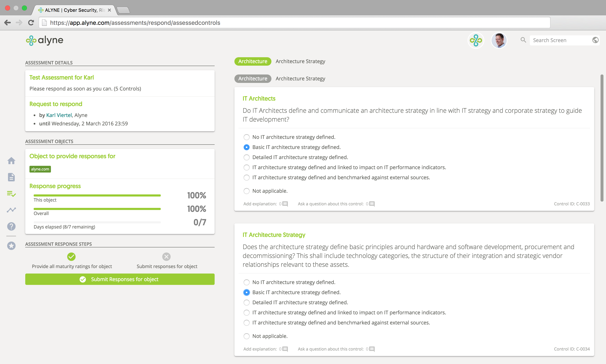Click the star favorites sidebar icon
Viewport: 606px width, 364px height.
click(x=11, y=246)
